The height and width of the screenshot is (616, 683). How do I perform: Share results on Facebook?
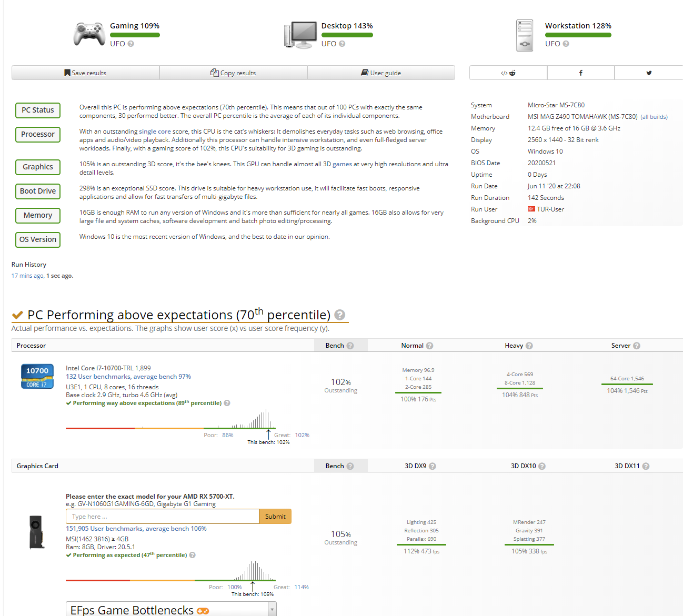click(x=581, y=73)
